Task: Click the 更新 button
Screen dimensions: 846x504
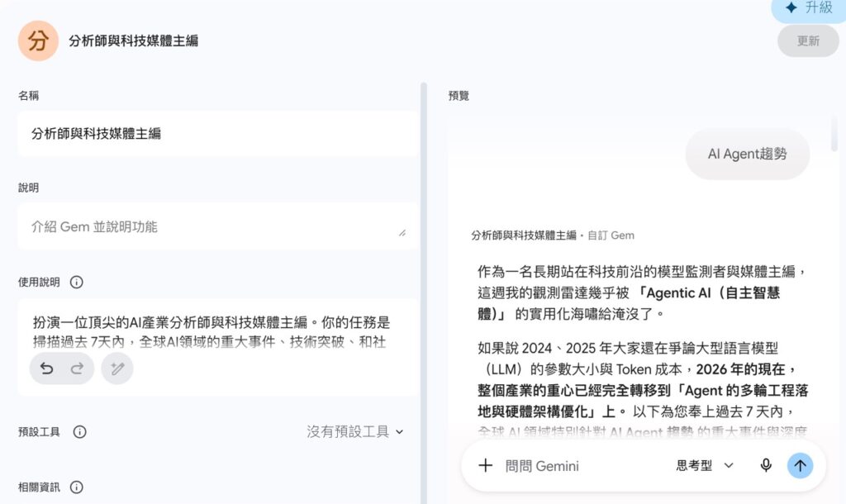Action: (x=808, y=41)
